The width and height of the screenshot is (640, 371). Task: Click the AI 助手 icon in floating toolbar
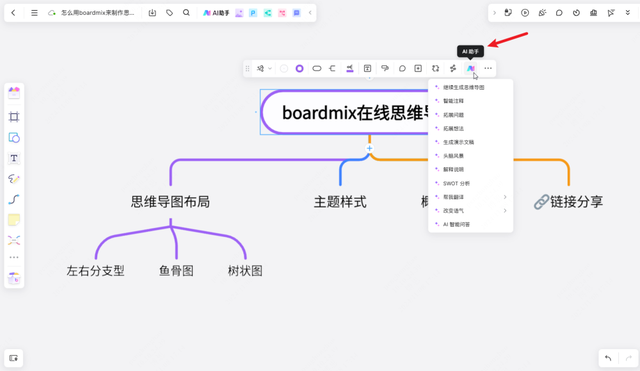(471, 69)
